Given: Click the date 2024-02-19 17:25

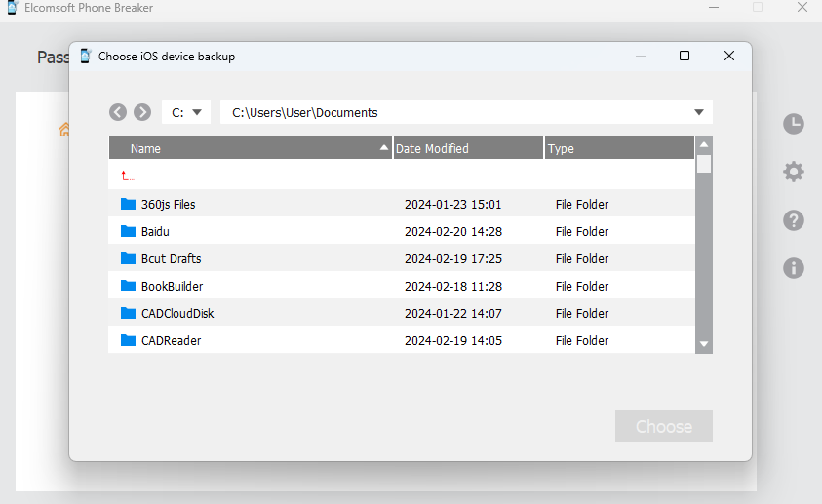Looking at the screenshot, I should (x=453, y=258).
